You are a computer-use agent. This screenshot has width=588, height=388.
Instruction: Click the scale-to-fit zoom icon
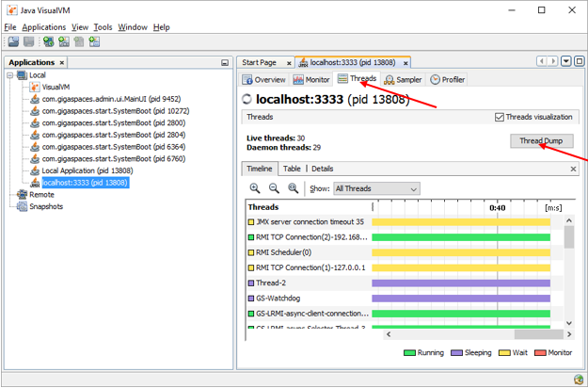(x=294, y=188)
